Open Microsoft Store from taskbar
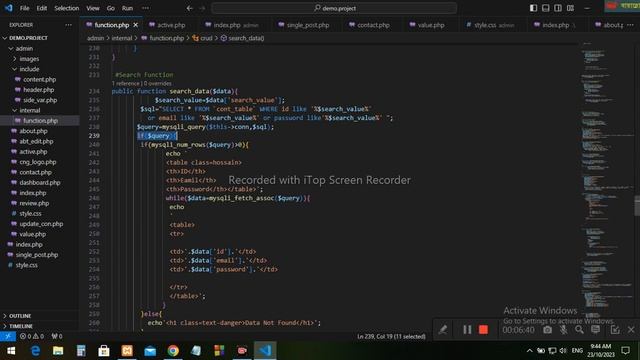 [x=104, y=351]
